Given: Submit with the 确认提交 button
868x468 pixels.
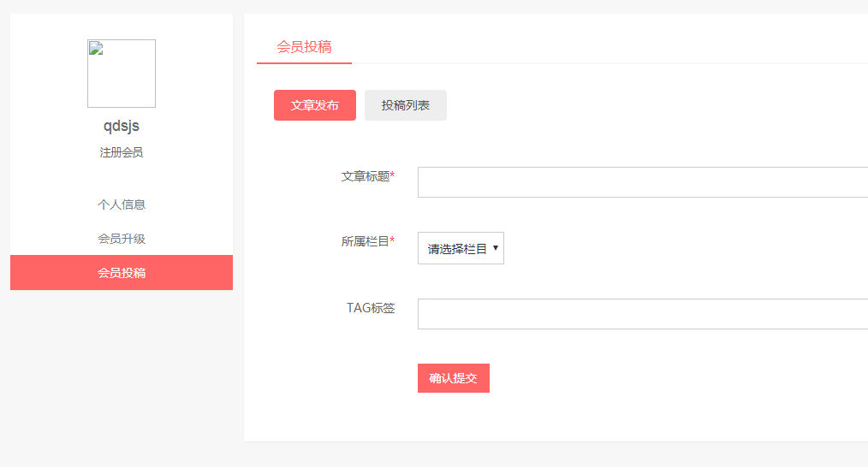Looking at the screenshot, I should click(454, 378).
